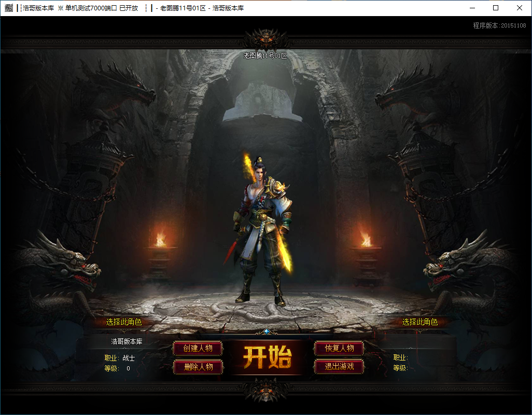Open 创建人物 to create a character
The width and height of the screenshot is (532, 415).
tap(198, 348)
